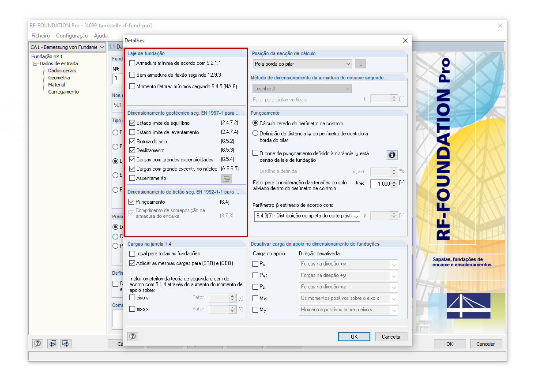Open the help in the Detalhes dialog
This screenshot has height=392, width=546.
point(132,336)
